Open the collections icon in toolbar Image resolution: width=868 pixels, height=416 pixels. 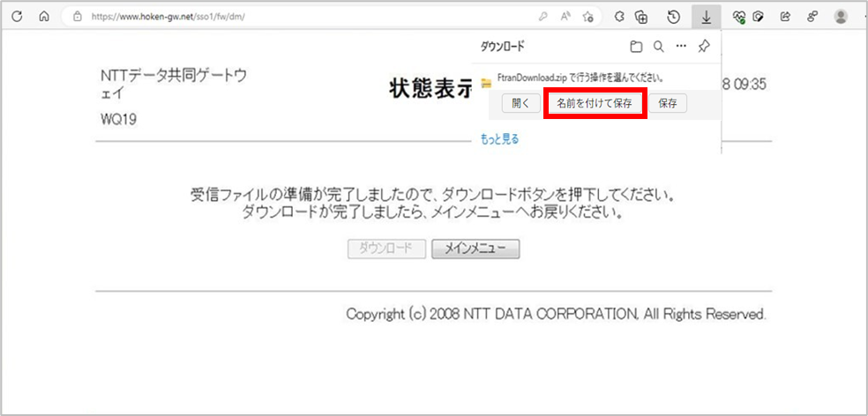642,16
